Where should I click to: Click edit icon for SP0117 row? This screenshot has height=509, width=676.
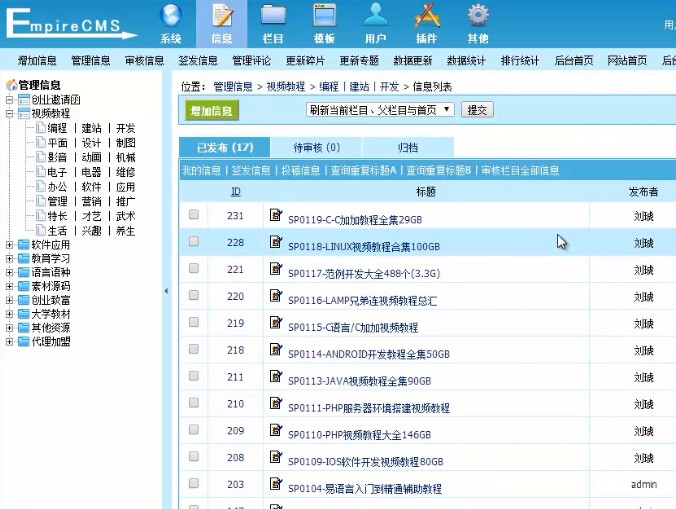click(x=275, y=269)
